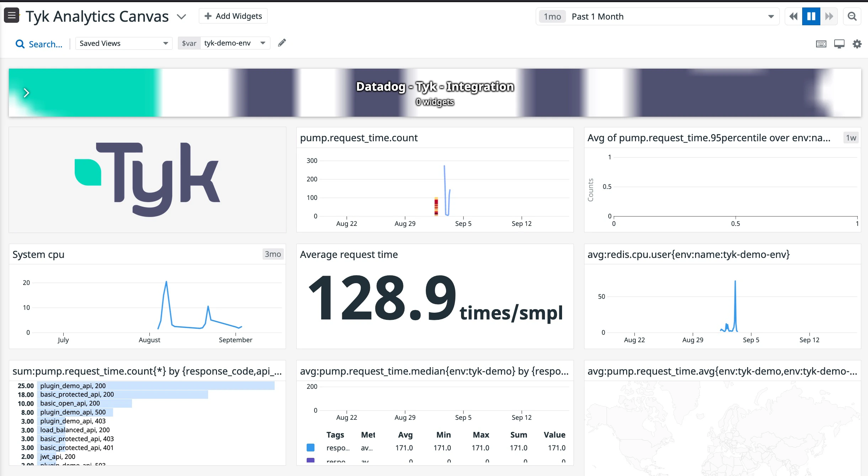Open dashboard settings with the gear icon
This screenshot has height=476, width=868.
[x=857, y=43]
